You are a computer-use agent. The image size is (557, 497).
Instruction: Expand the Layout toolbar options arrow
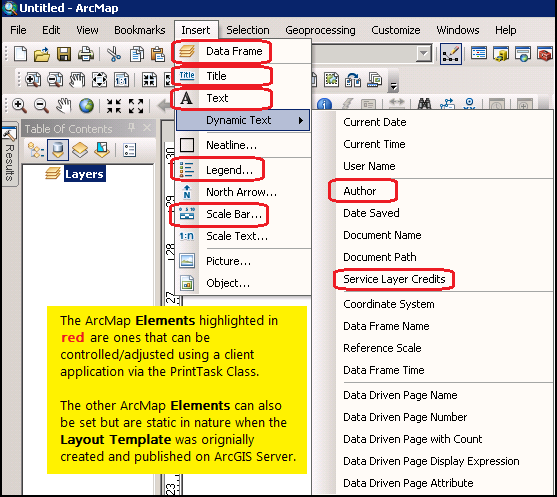pos(393,86)
